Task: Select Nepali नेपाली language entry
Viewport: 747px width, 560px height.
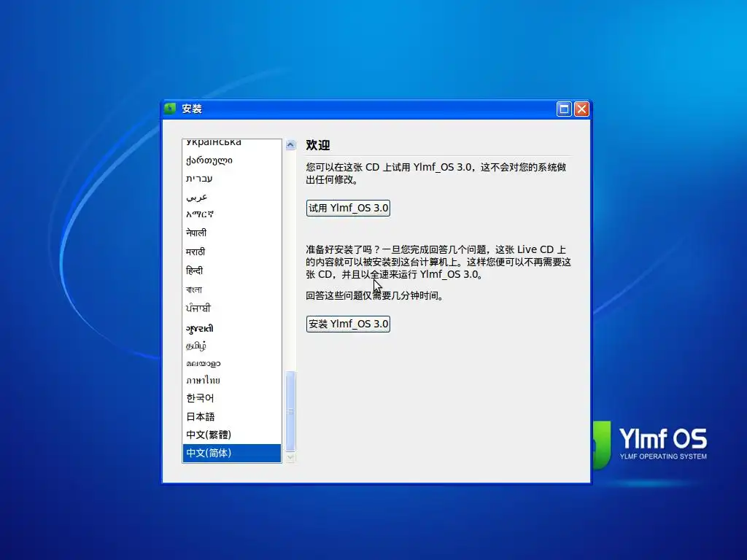Action: 231,233
